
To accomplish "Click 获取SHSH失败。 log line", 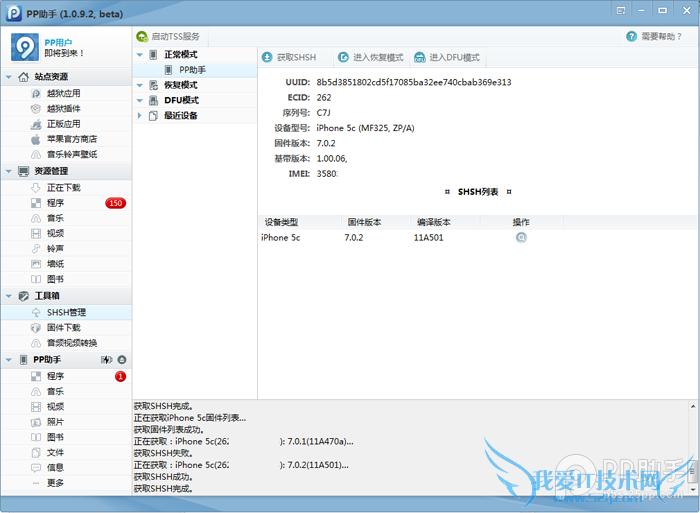I will (163, 453).
